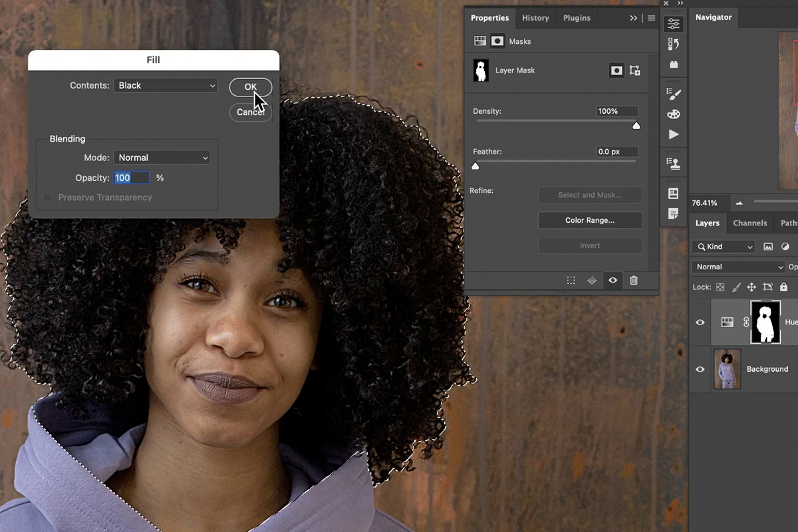Open the History panel icon in dock
The image size is (798, 532).
click(674, 44)
